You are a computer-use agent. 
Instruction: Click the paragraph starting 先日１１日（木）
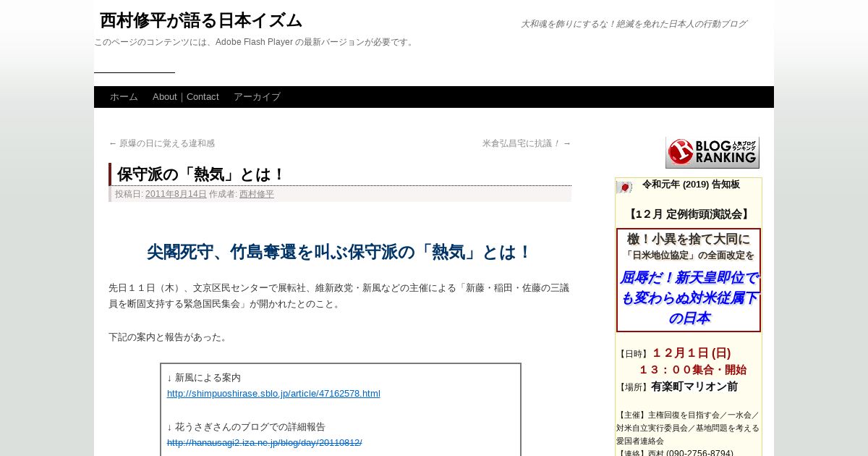click(339, 296)
